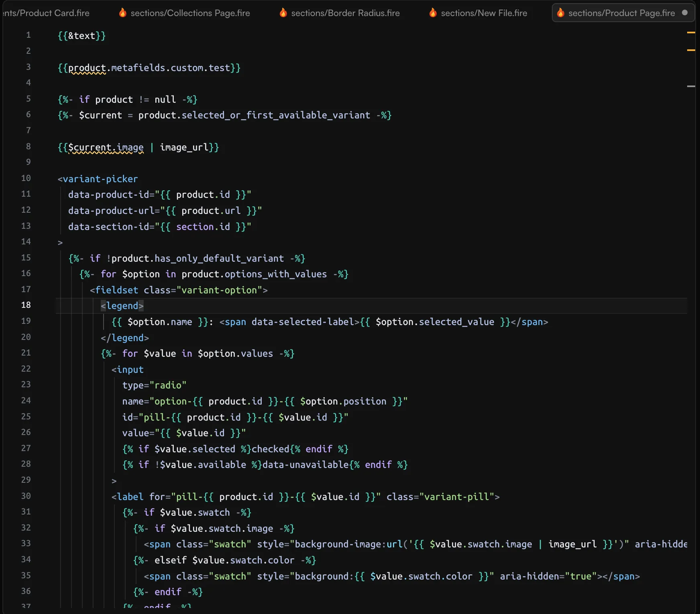
Task: Click data-product-id attribute
Action: pyautogui.click(x=109, y=195)
